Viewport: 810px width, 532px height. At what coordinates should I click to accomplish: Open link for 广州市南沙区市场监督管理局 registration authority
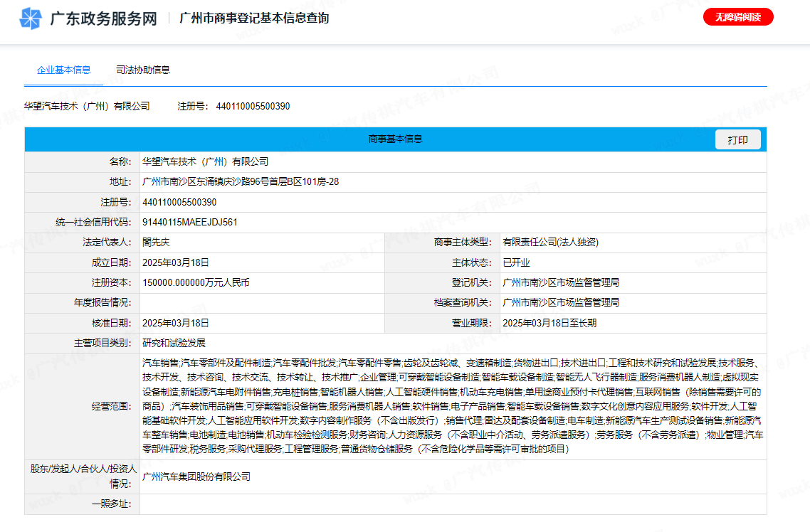[x=560, y=282]
